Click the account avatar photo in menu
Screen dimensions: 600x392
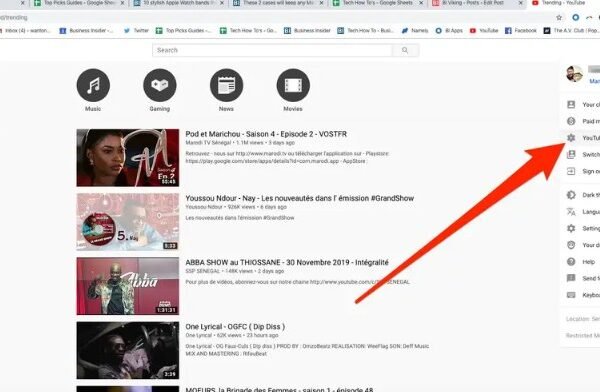[574, 74]
